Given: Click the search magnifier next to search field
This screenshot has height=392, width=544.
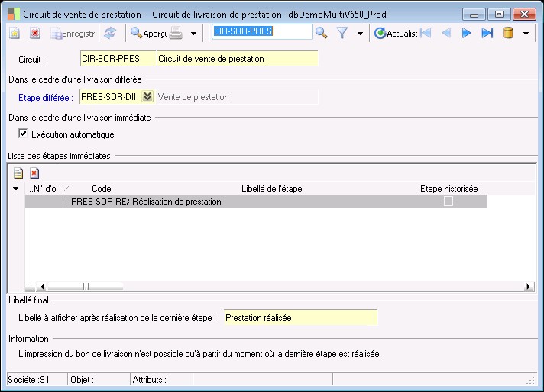Looking at the screenshot, I should (322, 33).
